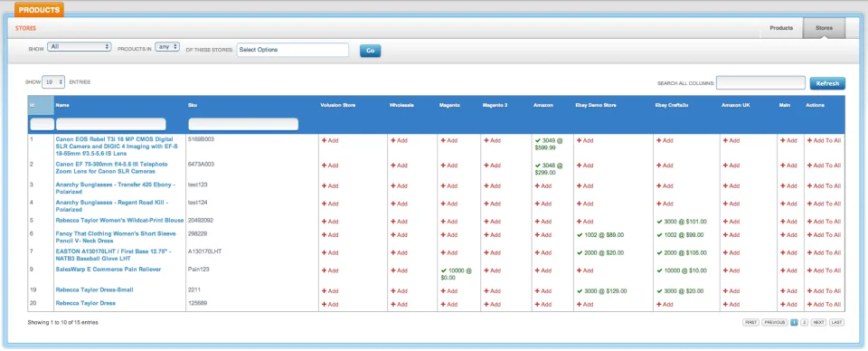Sort table by the Sku column header

coord(193,105)
